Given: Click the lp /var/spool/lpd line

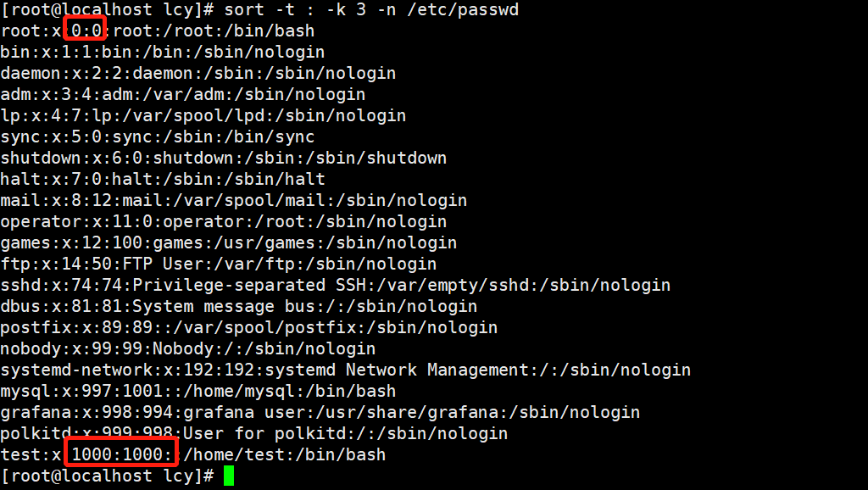Looking at the screenshot, I should pyautogui.click(x=203, y=115).
